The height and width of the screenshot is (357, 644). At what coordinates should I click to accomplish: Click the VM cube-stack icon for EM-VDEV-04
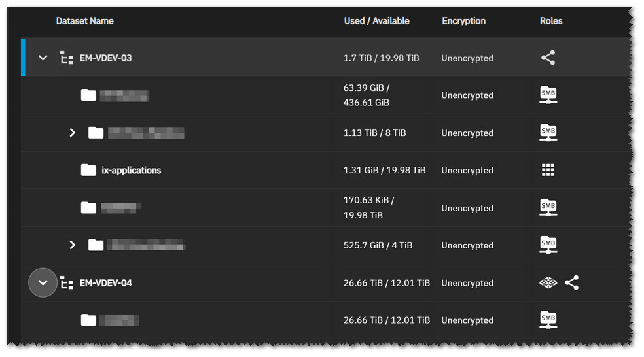pos(548,282)
